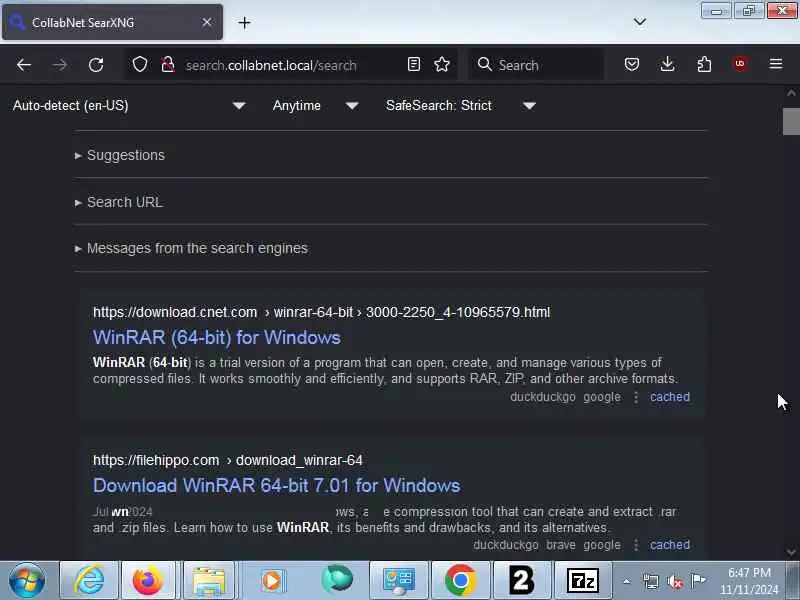This screenshot has height=600, width=800.
Task: Open the more options dots on filehippo result
Action: tap(636, 545)
